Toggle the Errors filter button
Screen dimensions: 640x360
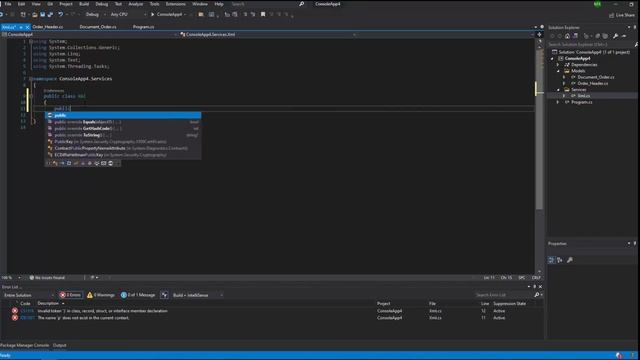pyautogui.click(x=71, y=295)
